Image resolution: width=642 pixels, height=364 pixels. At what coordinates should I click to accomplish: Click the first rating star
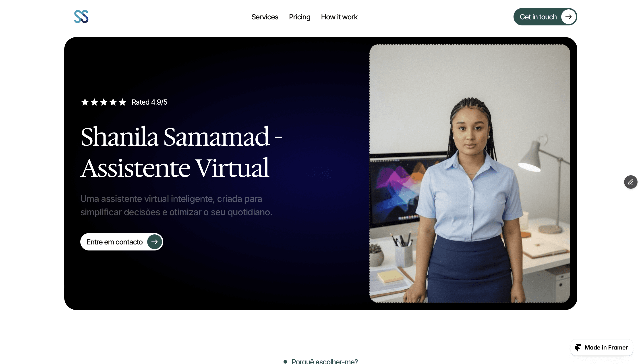pos(85,102)
